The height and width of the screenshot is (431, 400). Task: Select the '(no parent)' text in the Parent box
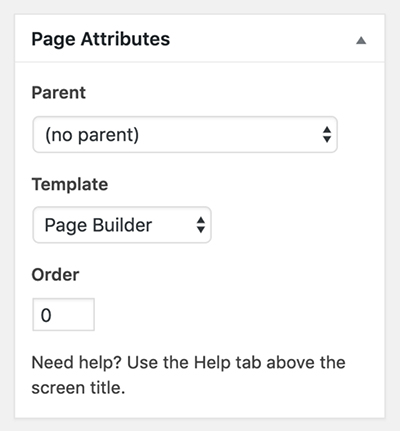(92, 135)
